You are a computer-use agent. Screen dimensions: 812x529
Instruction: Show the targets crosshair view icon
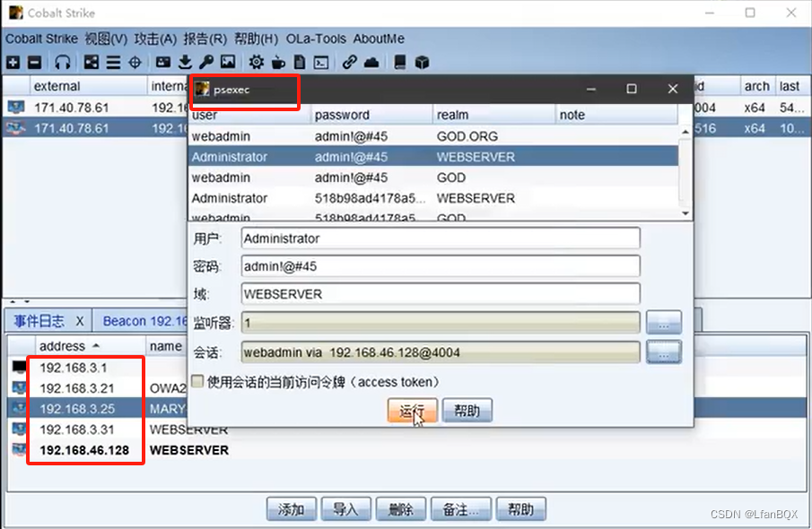click(135, 63)
